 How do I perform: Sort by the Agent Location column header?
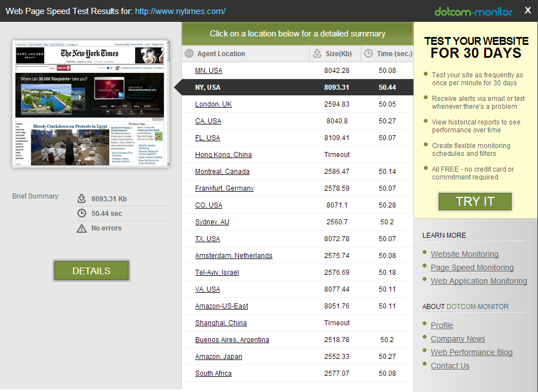pyautogui.click(x=221, y=54)
